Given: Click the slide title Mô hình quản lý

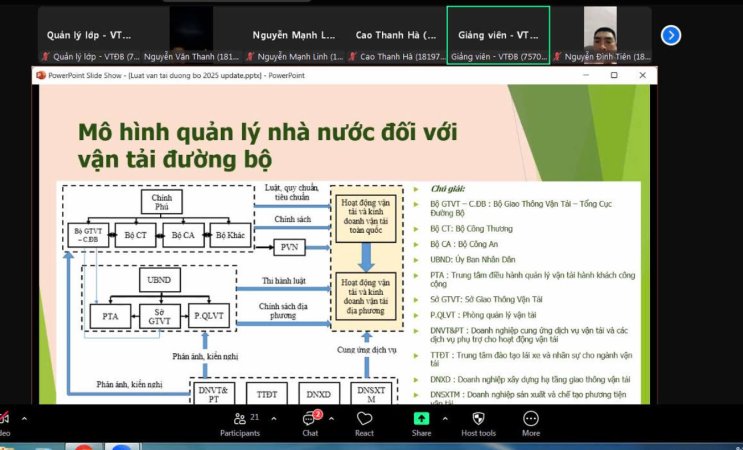Looking at the screenshot, I should [268, 145].
